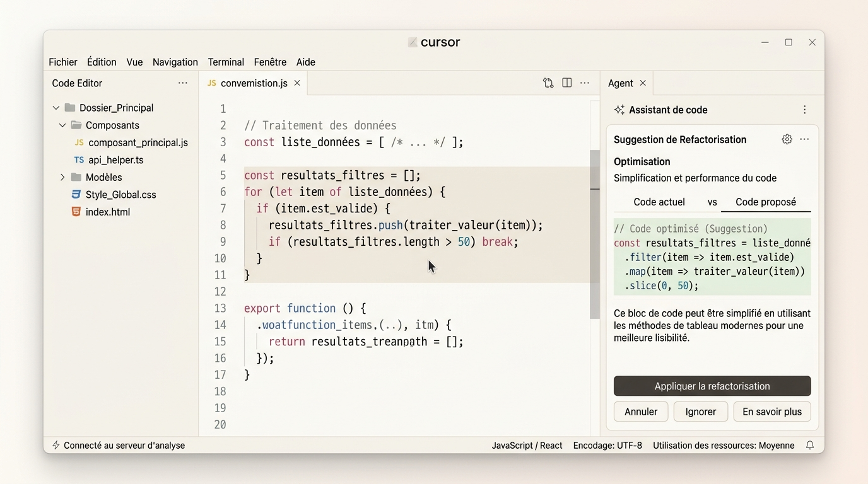868x484 pixels.
Task: Click the Composants folder icon
Action: 76,125
